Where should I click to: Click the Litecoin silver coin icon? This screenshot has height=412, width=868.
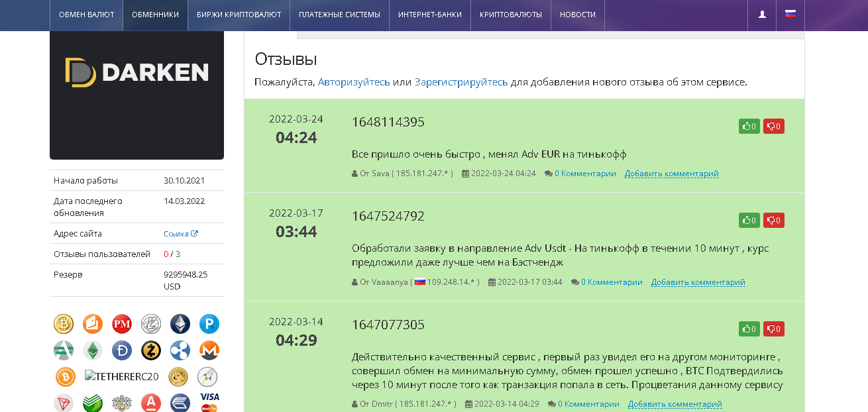(x=151, y=324)
